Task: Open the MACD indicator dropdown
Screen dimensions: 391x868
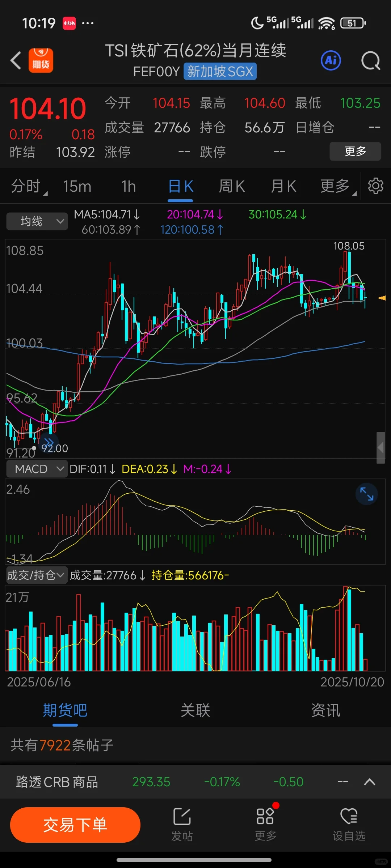Action: tap(37, 469)
